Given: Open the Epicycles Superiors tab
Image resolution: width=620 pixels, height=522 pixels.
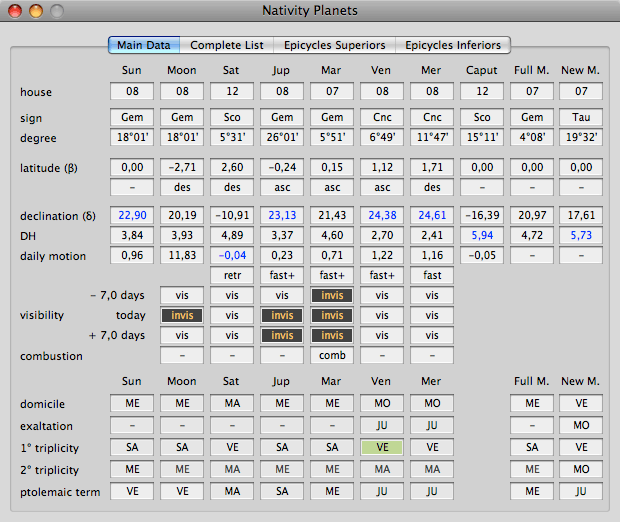Looking at the screenshot, I should pos(335,45).
